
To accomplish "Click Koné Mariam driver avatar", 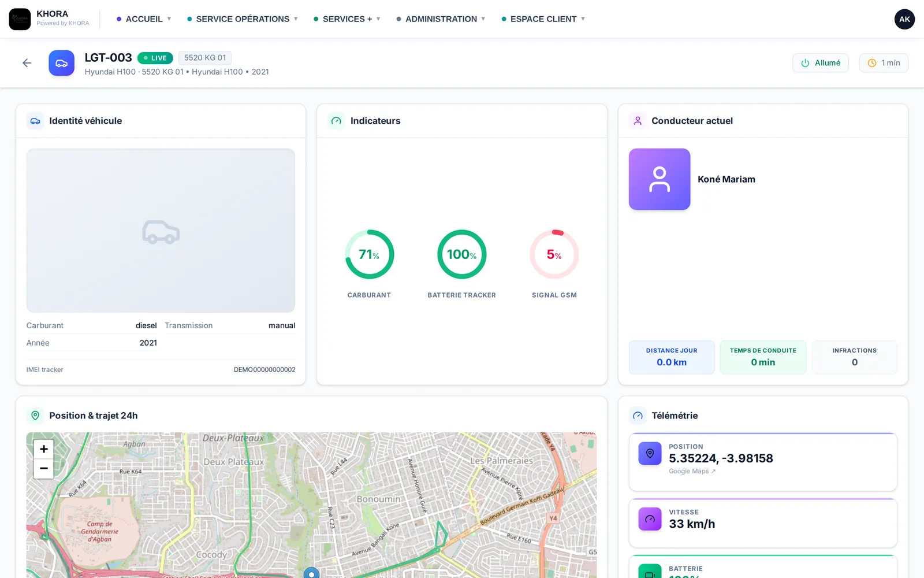I will tap(660, 179).
